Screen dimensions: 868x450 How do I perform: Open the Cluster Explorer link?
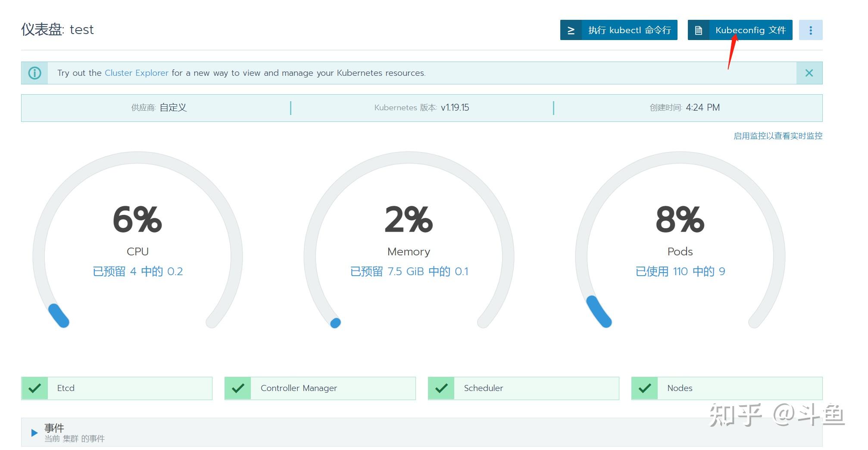pos(137,73)
